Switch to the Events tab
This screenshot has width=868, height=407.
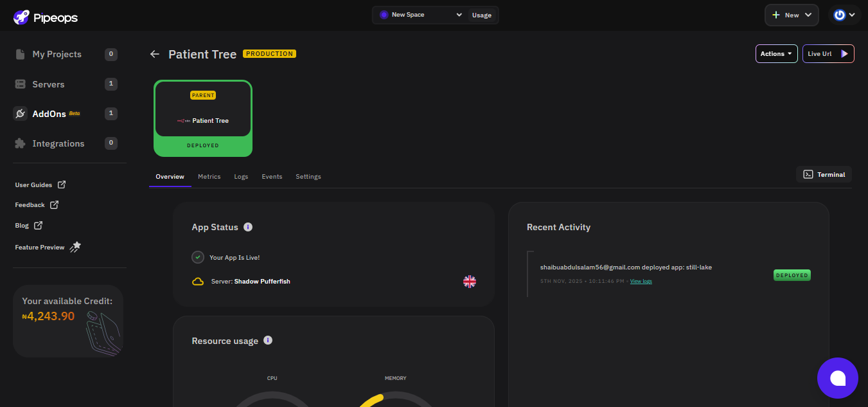pos(272,177)
